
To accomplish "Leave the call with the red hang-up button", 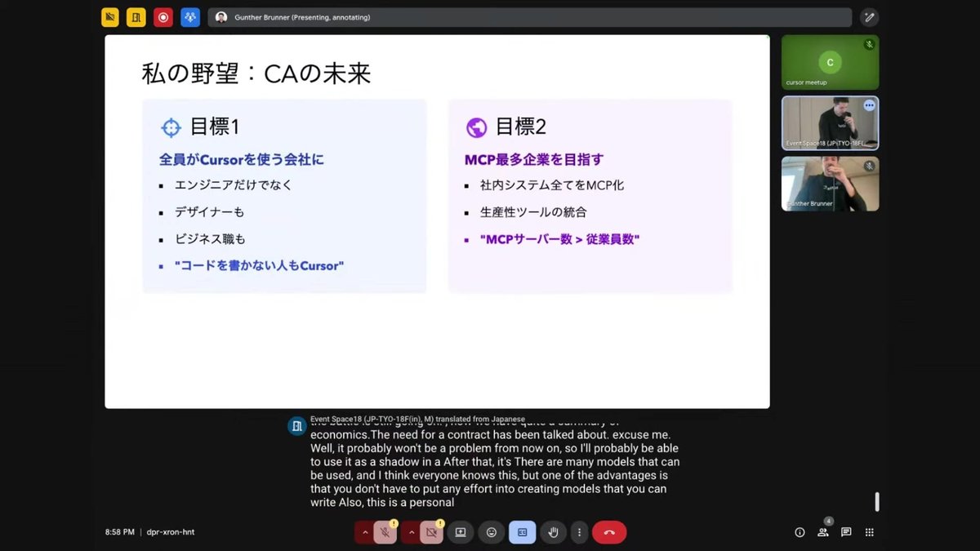I will point(608,531).
